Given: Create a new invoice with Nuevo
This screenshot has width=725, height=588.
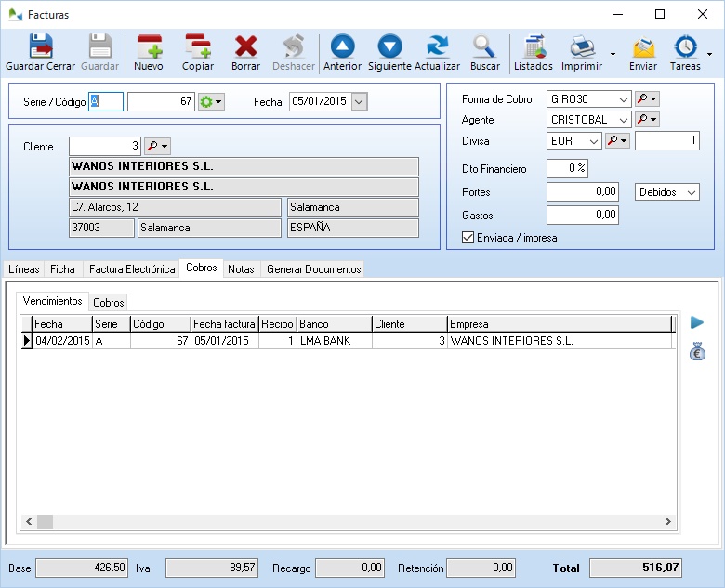Looking at the screenshot, I should pyautogui.click(x=148, y=46).
